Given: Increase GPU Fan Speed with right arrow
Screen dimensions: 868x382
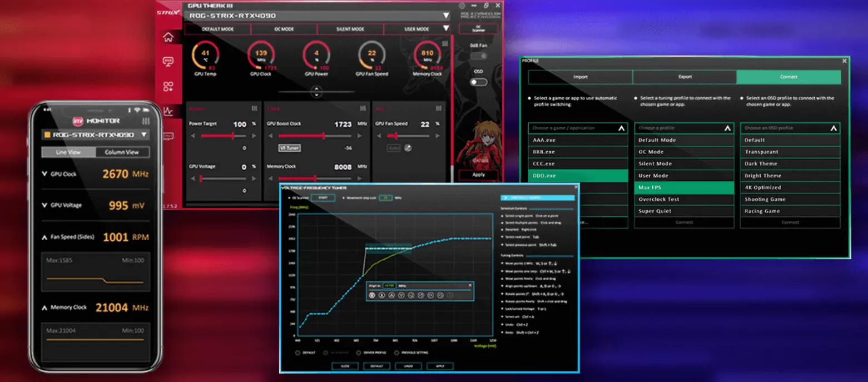Looking at the screenshot, I should tap(438, 136).
